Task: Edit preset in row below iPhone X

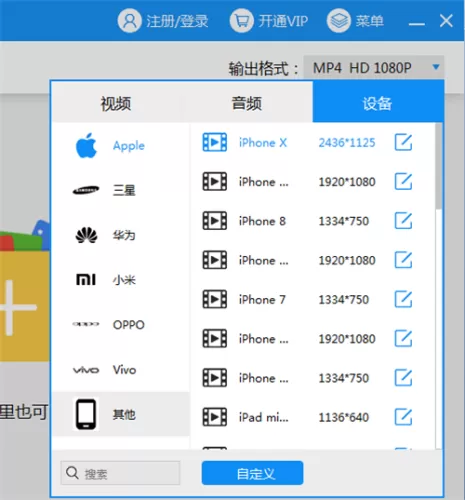Action: pos(403,182)
